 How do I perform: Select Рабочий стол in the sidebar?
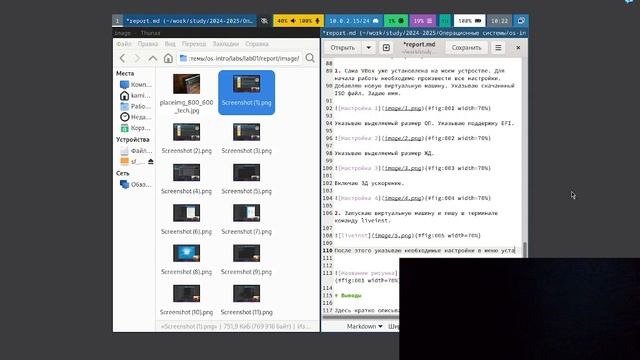(x=136, y=106)
